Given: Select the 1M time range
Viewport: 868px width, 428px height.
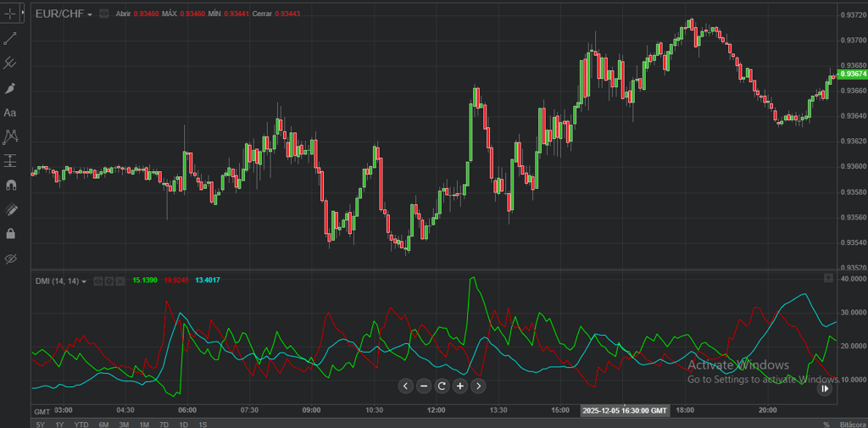Looking at the screenshot, I should click(x=144, y=425).
